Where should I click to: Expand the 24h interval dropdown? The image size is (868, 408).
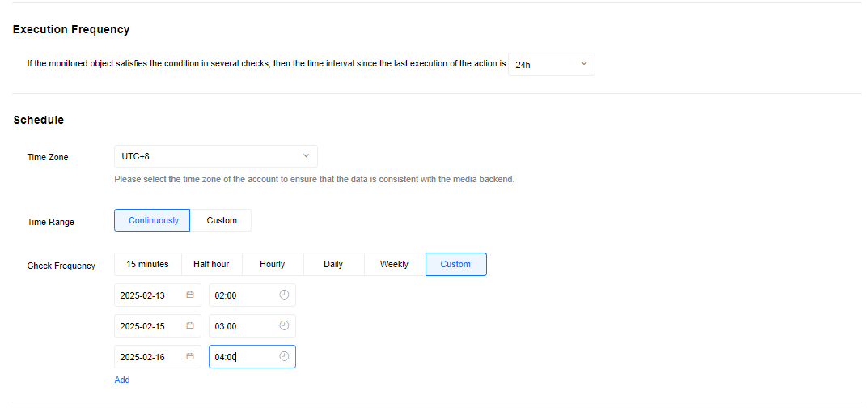pos(552,64)
